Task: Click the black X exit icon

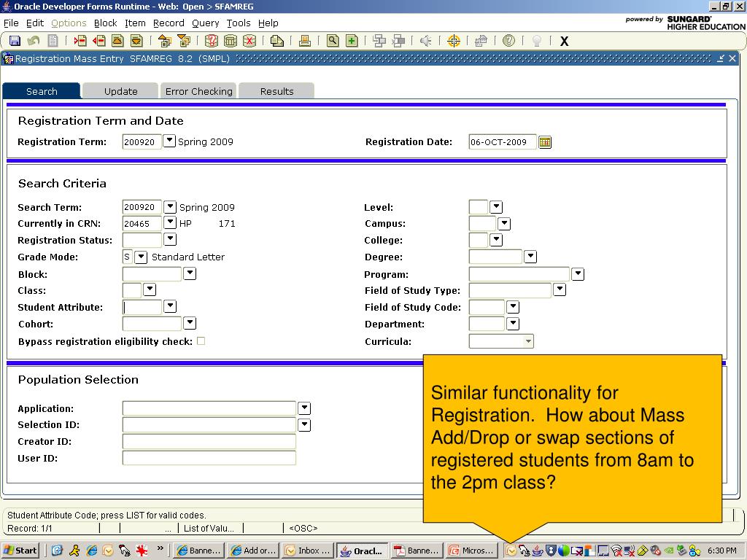Action: [x=565, y=42]
